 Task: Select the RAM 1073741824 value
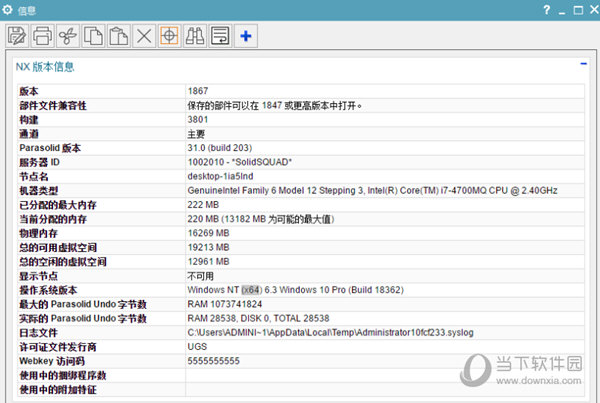click(225, 304)
